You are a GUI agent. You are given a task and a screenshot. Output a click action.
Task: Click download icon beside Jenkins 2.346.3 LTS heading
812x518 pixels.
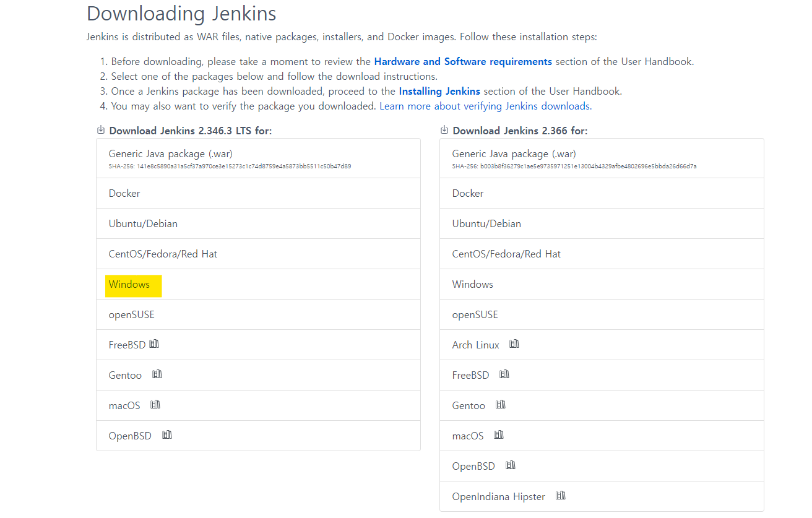pos(101,130)
